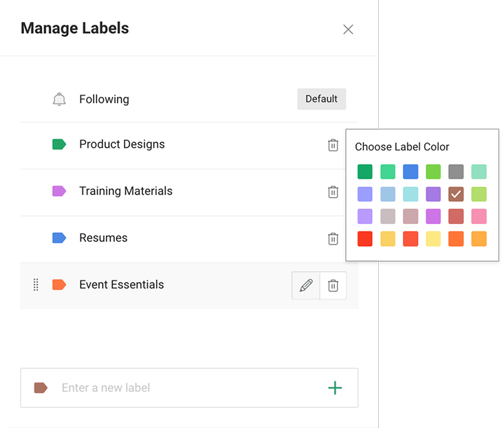Close the Manage Labels dialog
Image resolution: width=504 pixels, height=428 pixels.
(x=348, y=29)
